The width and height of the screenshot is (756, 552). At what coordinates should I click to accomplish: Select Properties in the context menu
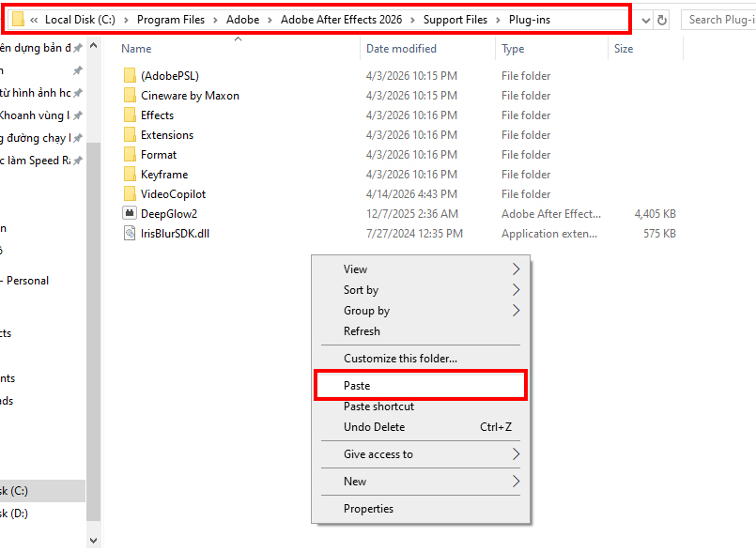pyautogui.click(x=368, y=509)
